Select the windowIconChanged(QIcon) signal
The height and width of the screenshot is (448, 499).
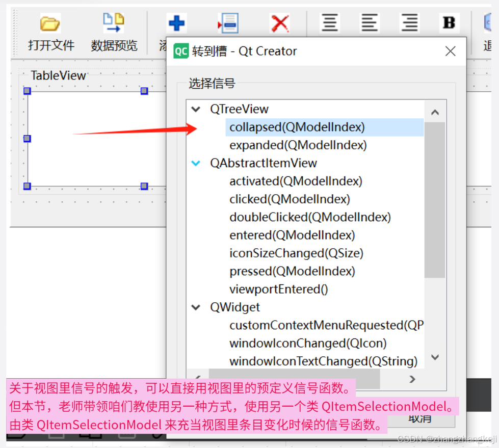click(x=308, y=344)
